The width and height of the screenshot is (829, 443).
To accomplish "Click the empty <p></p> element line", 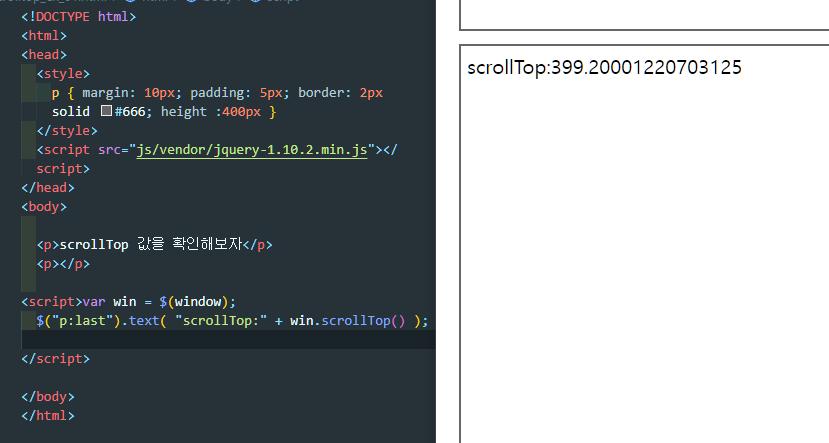I will [63, 264].
